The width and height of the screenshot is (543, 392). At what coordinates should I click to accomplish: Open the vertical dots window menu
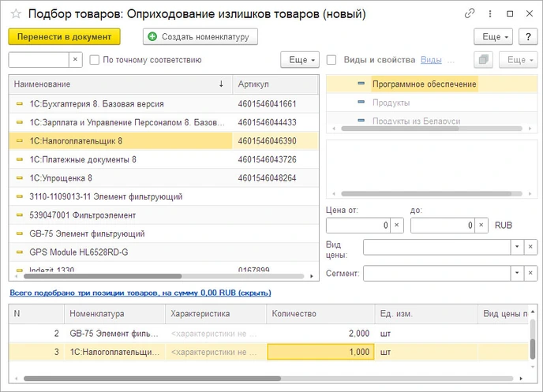click(490, 14)
